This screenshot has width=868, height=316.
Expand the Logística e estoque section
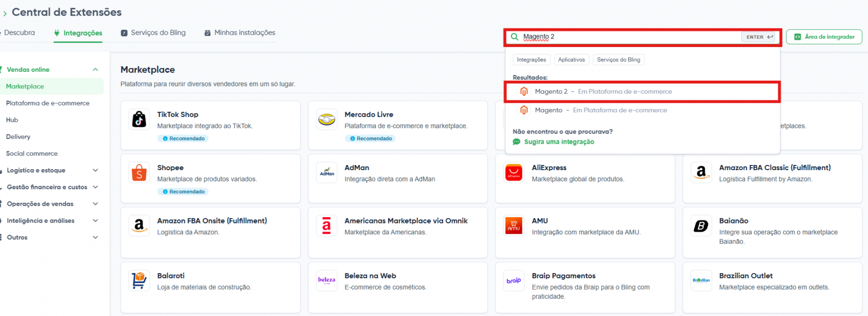[95, 170]
